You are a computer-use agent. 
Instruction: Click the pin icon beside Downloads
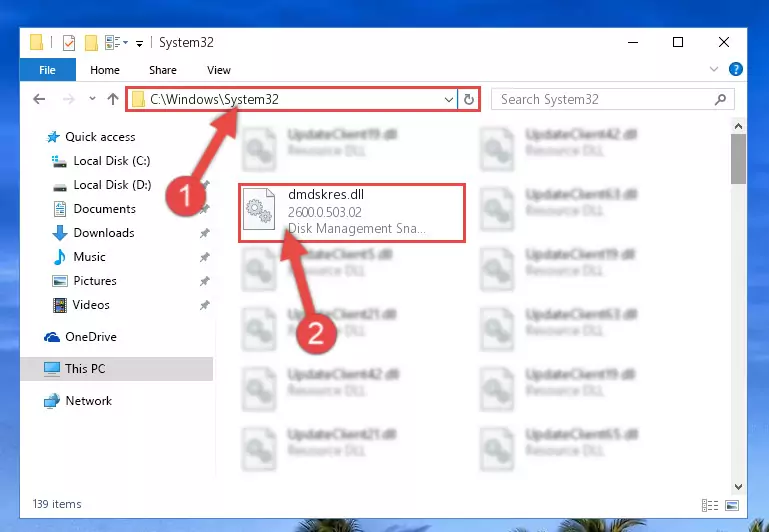(x=205, y=233)
